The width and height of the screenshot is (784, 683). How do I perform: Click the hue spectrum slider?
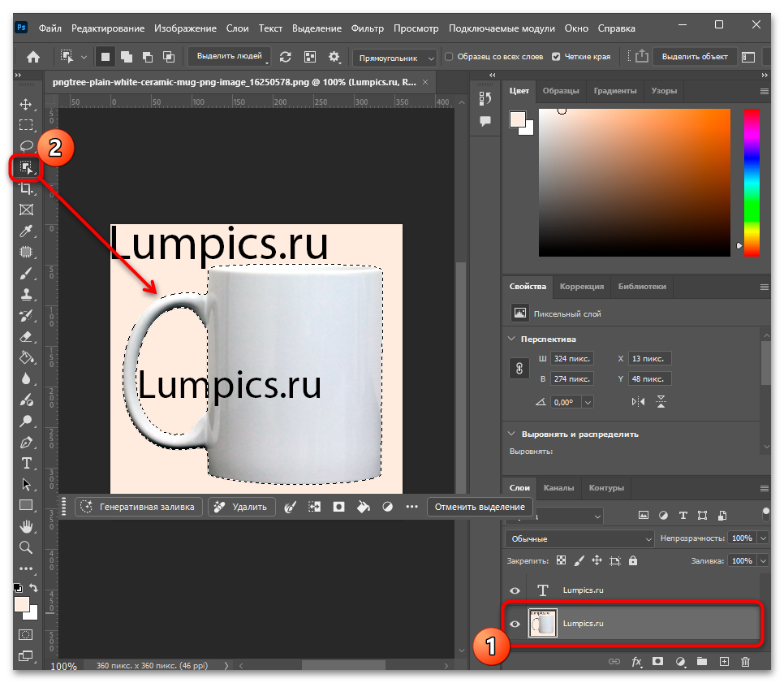pyautogui.click(x=752, y=183)
